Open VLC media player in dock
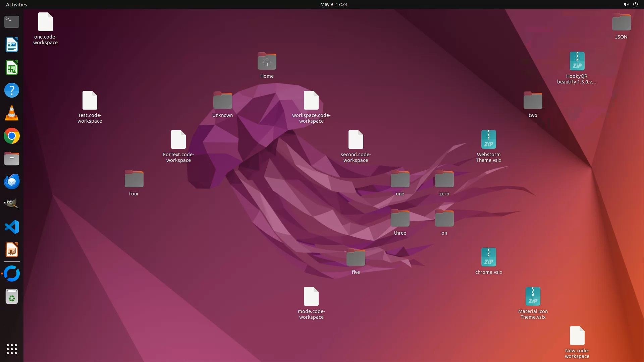The image size is (644, 362). 12,113
